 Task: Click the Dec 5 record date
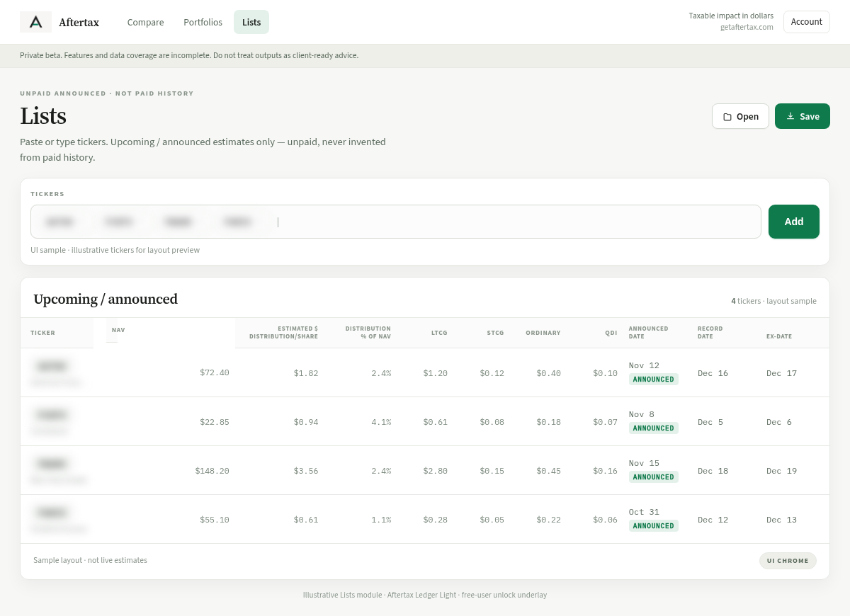click(x=710, y=422)
